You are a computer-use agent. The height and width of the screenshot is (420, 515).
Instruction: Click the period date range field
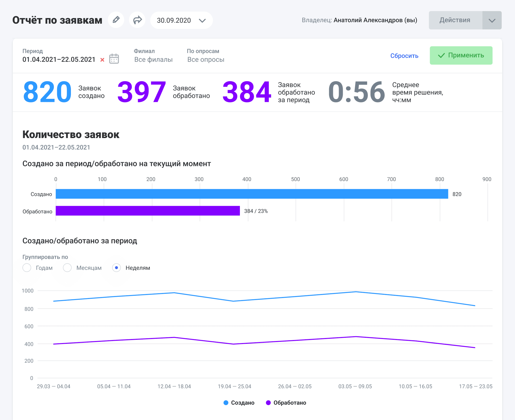click(59, 60)
